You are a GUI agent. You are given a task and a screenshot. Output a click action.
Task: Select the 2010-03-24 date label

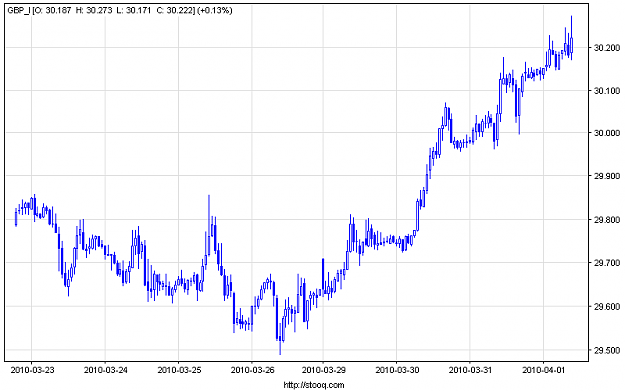click(x=106, y=370)
